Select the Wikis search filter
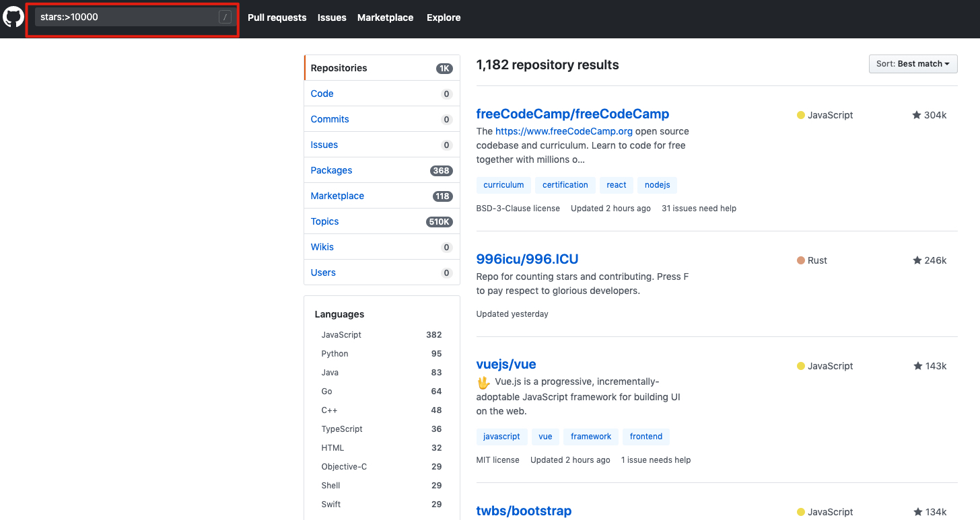 coord(322,246)
